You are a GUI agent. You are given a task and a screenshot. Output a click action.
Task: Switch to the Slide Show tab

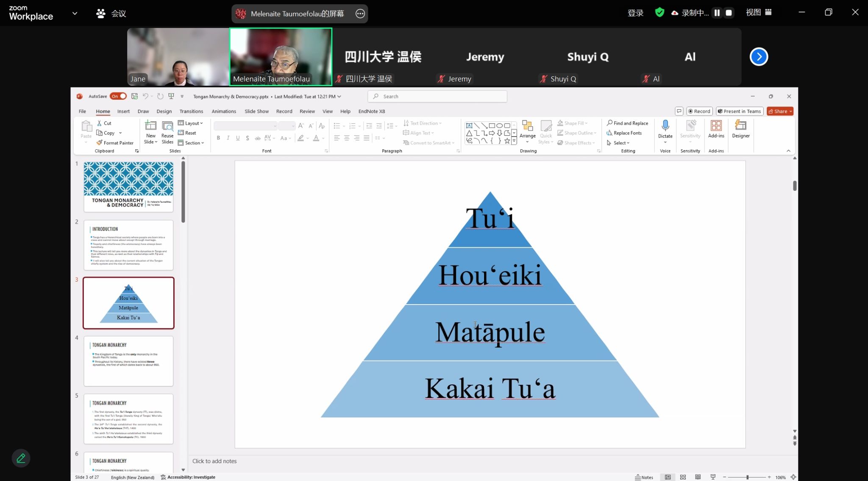click(256, 111)
